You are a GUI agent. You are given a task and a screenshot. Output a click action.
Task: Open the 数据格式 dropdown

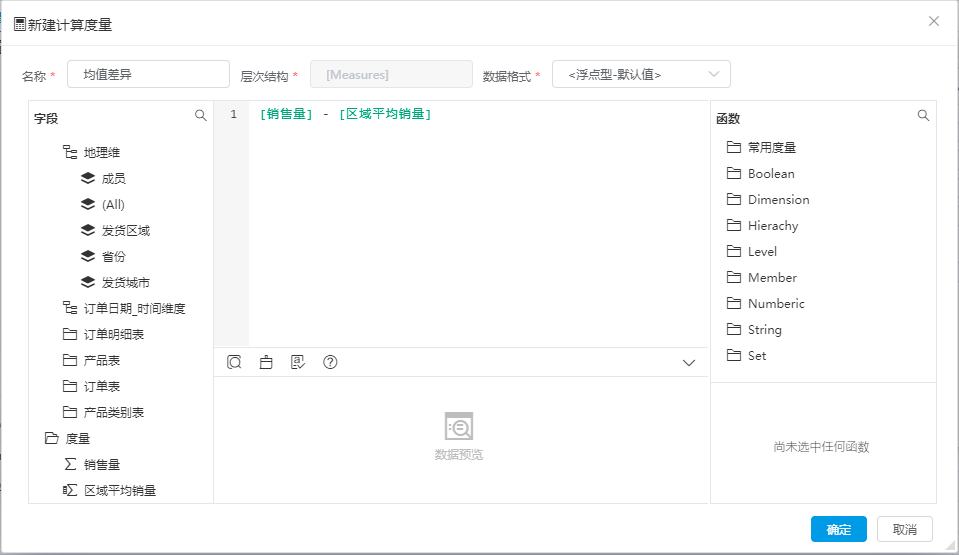coord(641,74)
